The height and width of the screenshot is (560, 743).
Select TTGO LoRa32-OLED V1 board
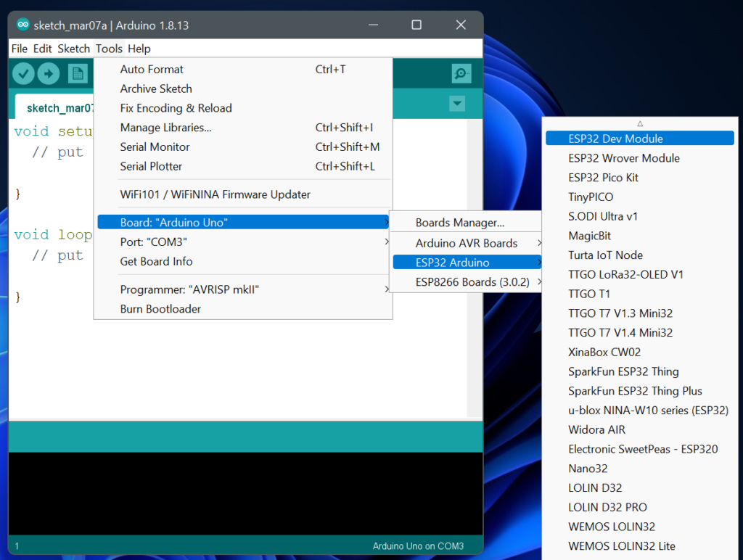click(x=640, y=274)
